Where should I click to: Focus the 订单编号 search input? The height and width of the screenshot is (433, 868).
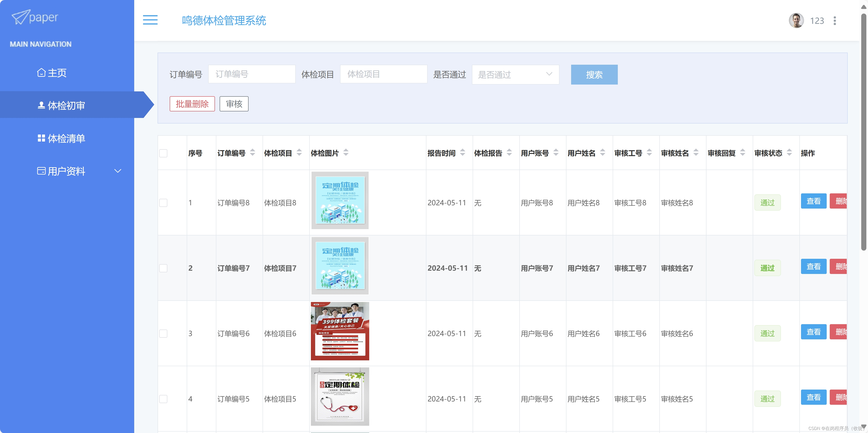(x=252, y=74)
